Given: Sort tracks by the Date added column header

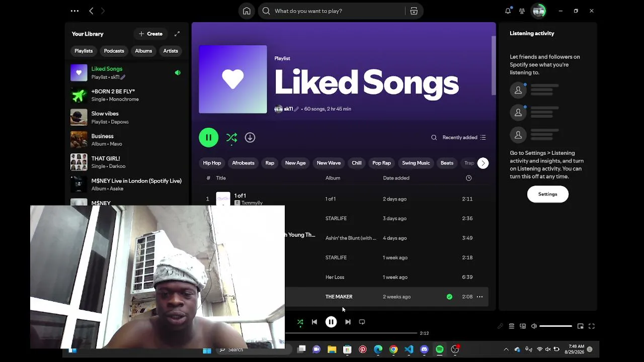Looking at the screenshot, I should pos(396,178).
